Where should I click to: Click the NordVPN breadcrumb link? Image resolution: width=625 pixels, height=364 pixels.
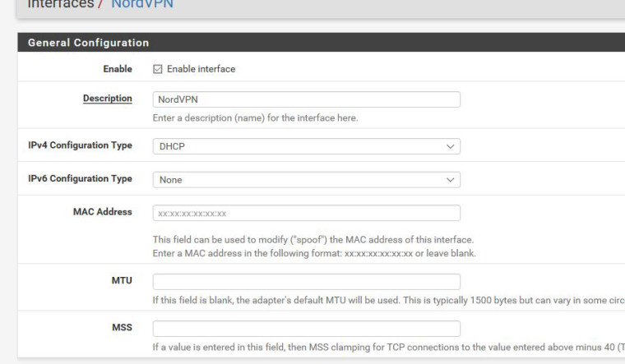click(x=142, y=4)
